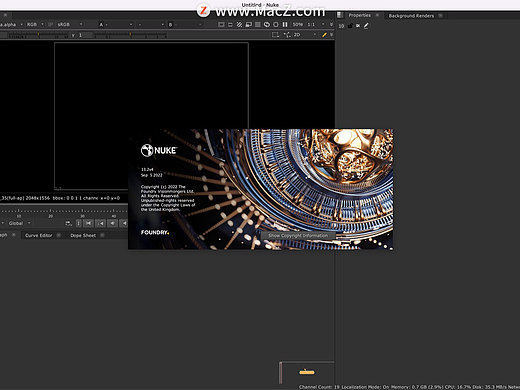Viewport: 520px width, 390px height.
Task: Adjust the gamma slider beside Y field
Action: pos(130,35)
